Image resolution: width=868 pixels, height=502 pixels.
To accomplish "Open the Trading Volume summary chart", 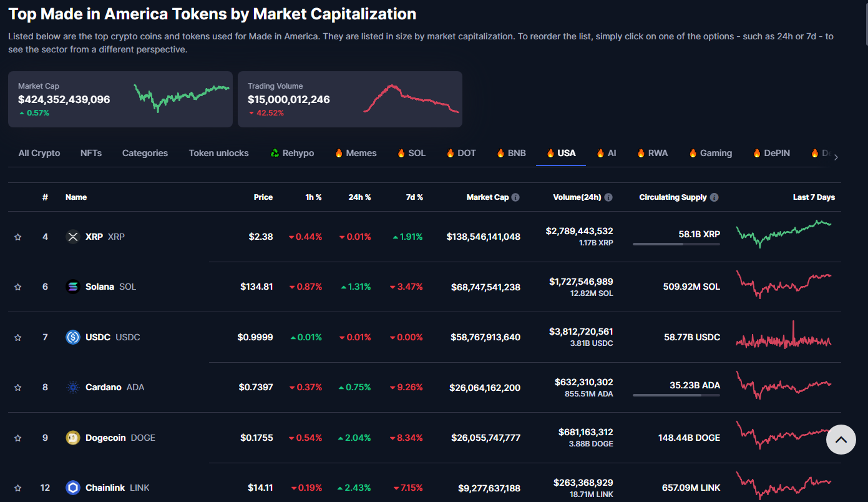I will [x=411, y=99].
